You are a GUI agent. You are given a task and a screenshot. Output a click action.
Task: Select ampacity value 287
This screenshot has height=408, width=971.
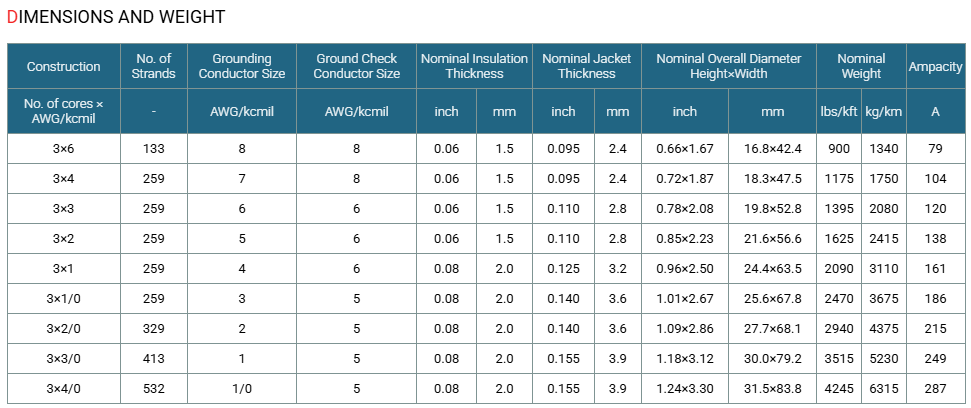[x=935, y=389]
